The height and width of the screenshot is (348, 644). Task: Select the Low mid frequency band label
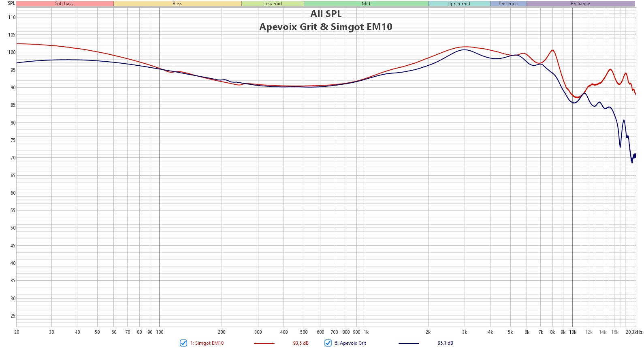(273, 4)
